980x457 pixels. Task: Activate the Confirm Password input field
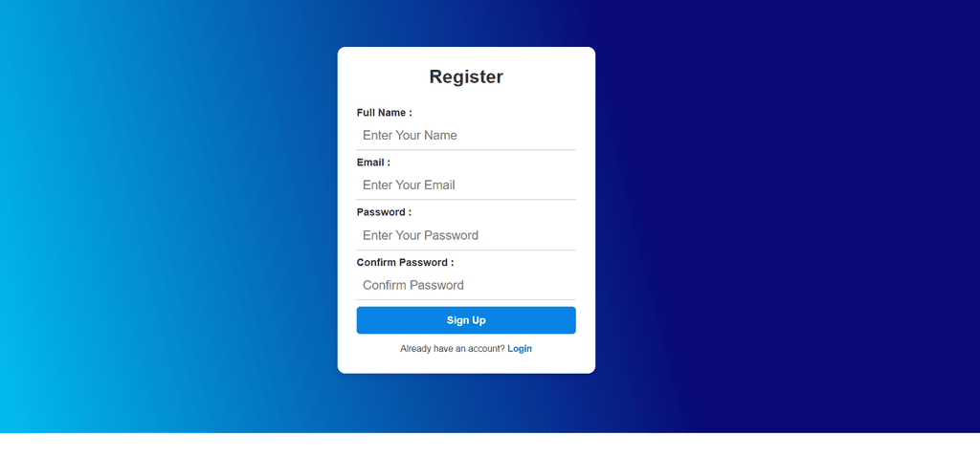(466, 285)
